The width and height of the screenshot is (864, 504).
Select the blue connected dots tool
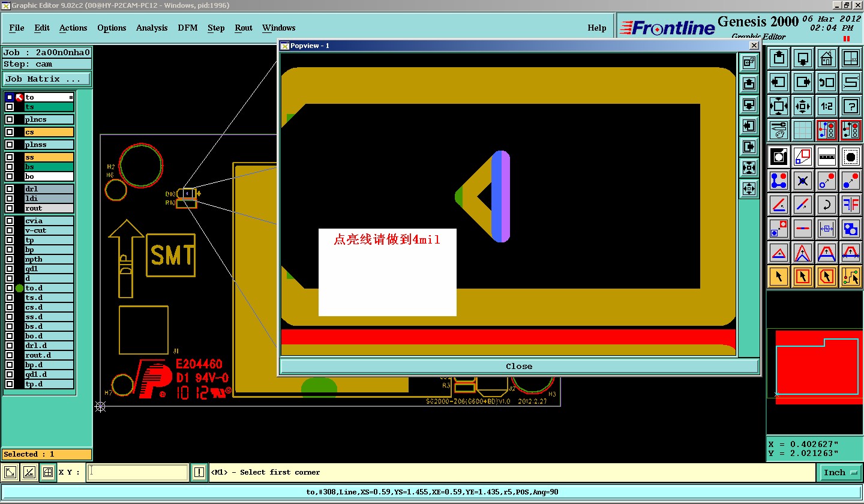coord(779,181)
